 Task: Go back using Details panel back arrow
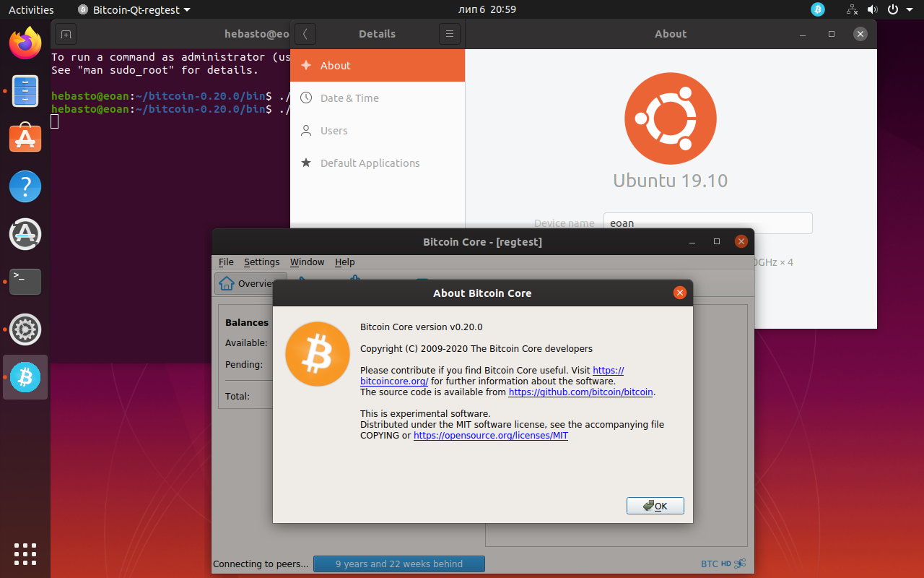(x=305, y=34)
